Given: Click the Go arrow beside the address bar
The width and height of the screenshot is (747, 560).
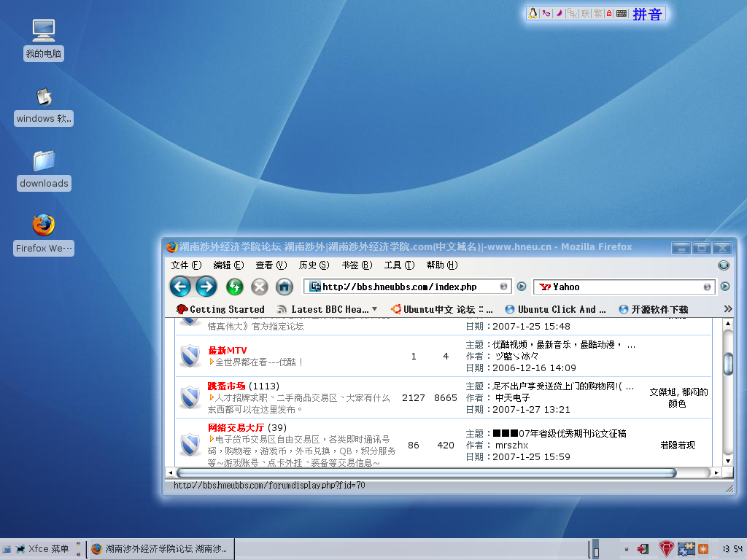Looking at the screenshot, I should [x=522, y=287].
